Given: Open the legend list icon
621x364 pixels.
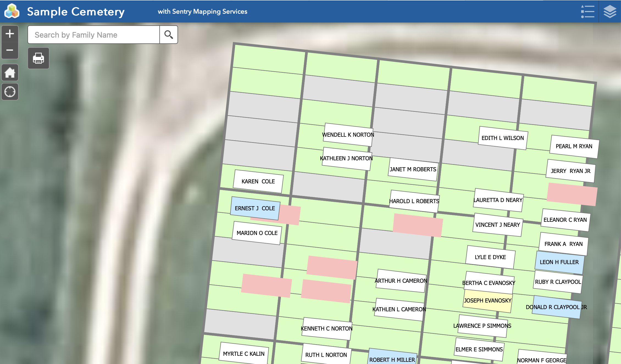Looking at the screenshot, I should pyautogui.click(x=587, y=12).
